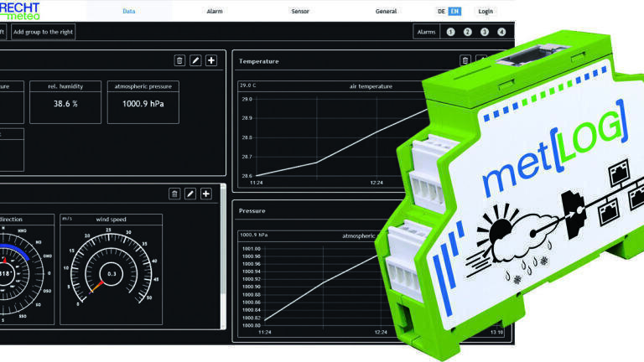
Task: Select alarm indicator 1
Action: coord(450,32)
